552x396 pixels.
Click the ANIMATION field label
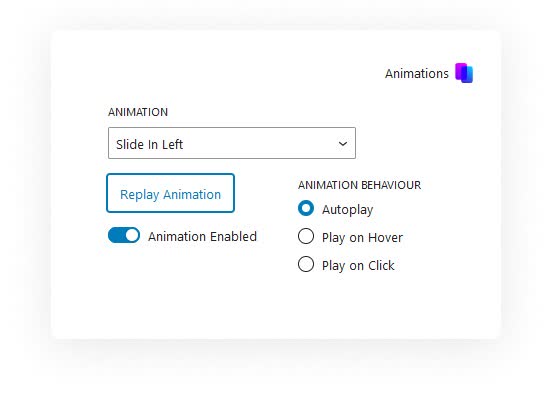[x=138, y=112]
